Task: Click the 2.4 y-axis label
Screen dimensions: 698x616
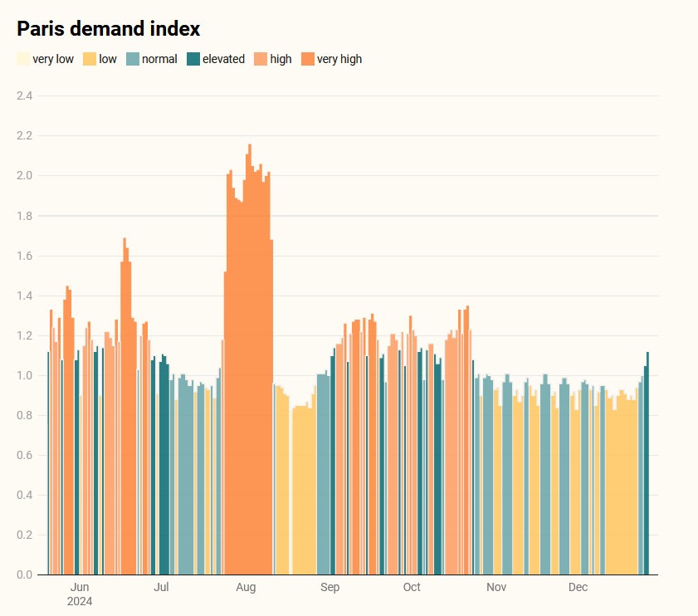Action: pos(24,95)
